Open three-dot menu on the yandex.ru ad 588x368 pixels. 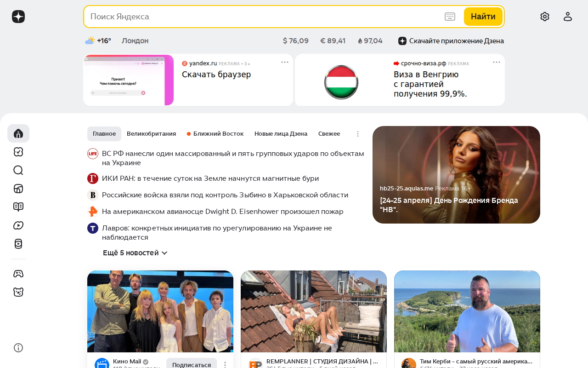point(285,62)
